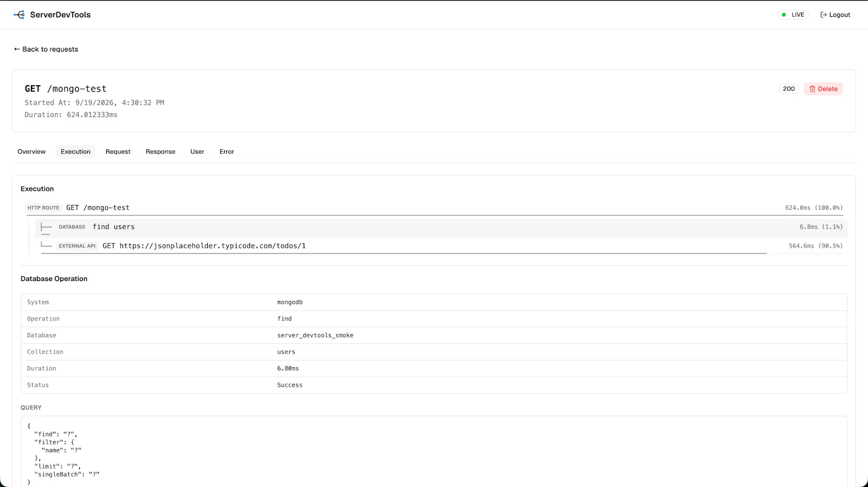Screen dimensions: 868x487
Task: Click the Logout button
Action: 835,15
